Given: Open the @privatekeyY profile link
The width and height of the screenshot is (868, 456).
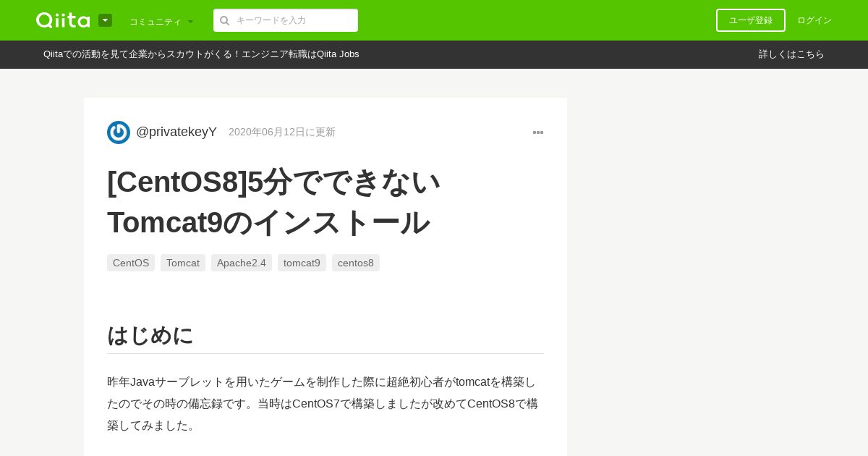Looking at the screenshot, I should 176,132.
